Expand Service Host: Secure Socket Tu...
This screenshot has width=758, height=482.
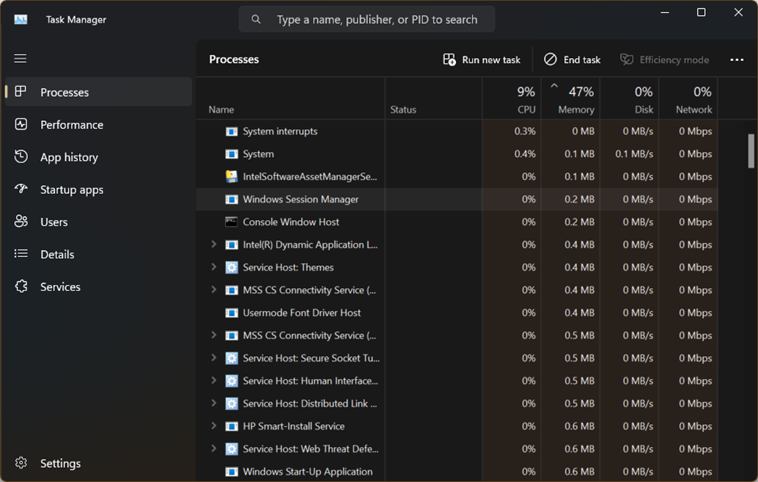click(x=214, y=358)
